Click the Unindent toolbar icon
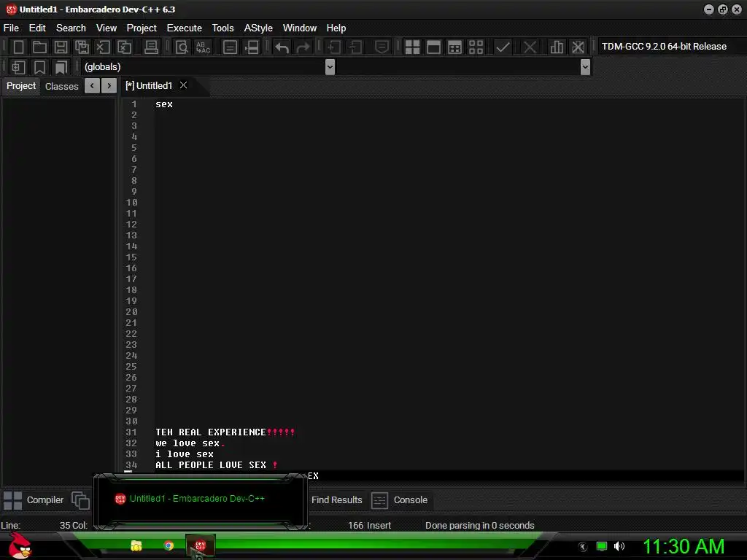Viewport: 747px width, 560px height. pyautogui.click(x=355, y=47)
